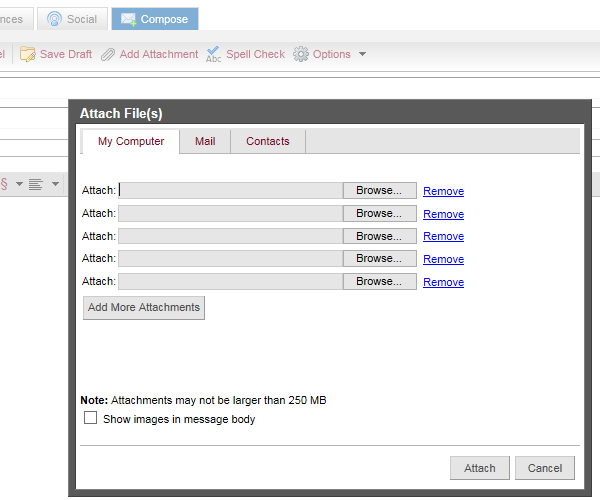Click Remove link for first attachment
This screenshot has height=500, width=600.
pyautogui.click(x=443, y=191)
